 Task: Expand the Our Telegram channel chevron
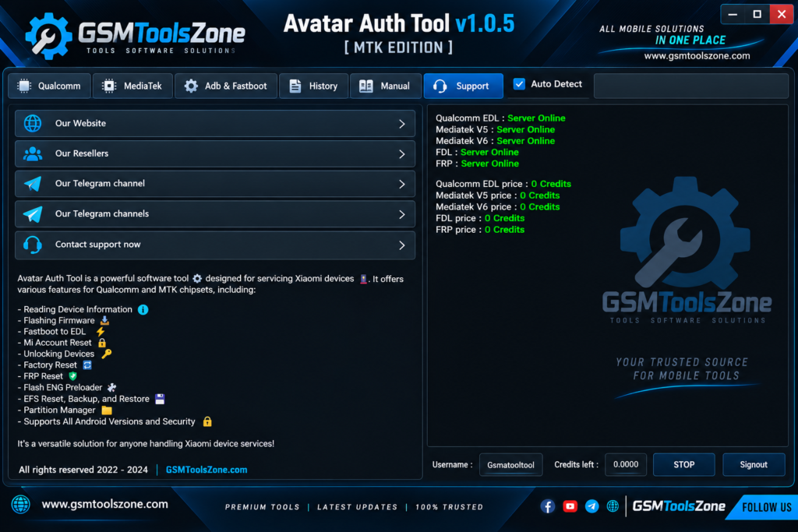click(402, 184)
